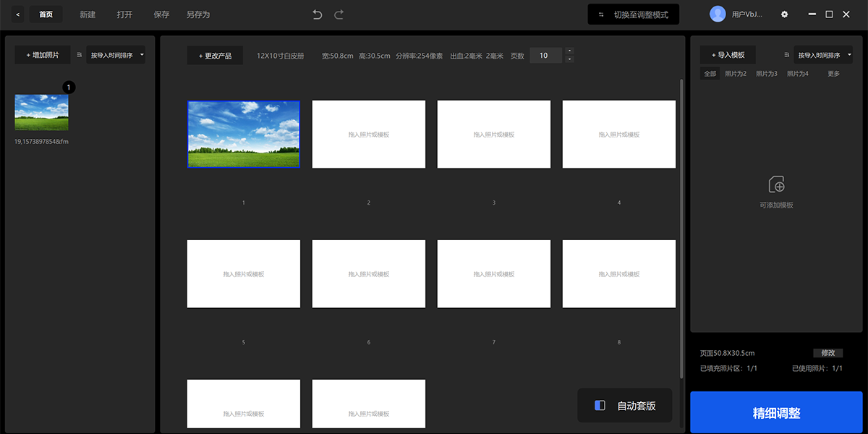Click the sort icon in photo panel
Screen dimensions: 868x434
(79, 55)
